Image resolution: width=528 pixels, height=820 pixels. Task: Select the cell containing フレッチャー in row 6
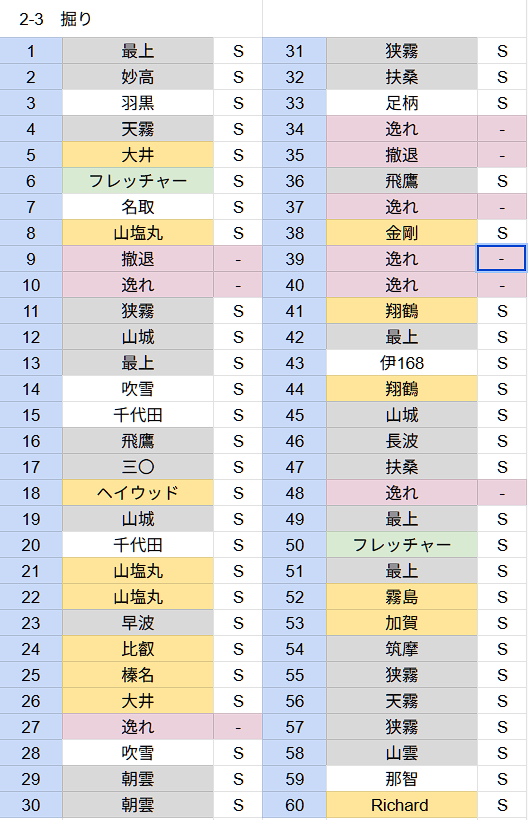click(x=138, y=181)
